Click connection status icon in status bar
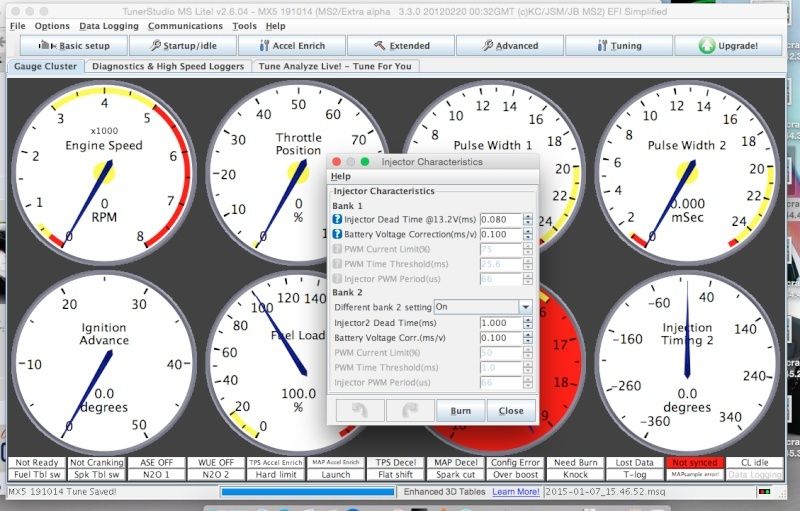Viewport: 800px width, 511px height. 764,492
